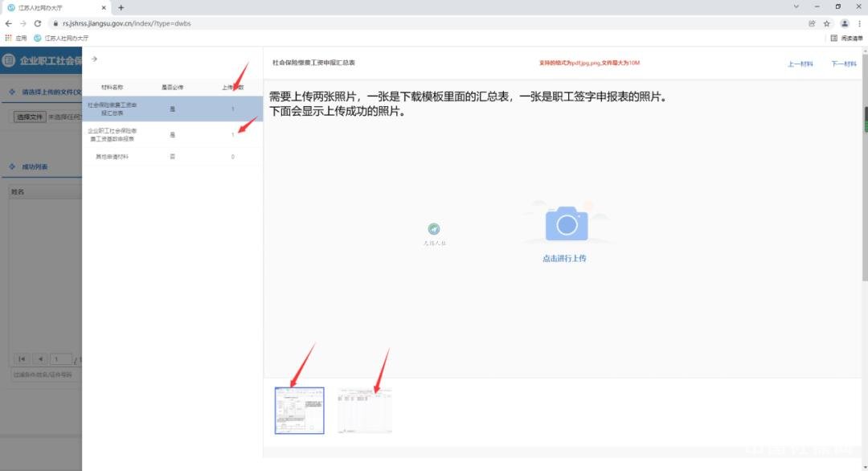
Task: Open the Chrome three-dot menu
Action: point(859,23)
